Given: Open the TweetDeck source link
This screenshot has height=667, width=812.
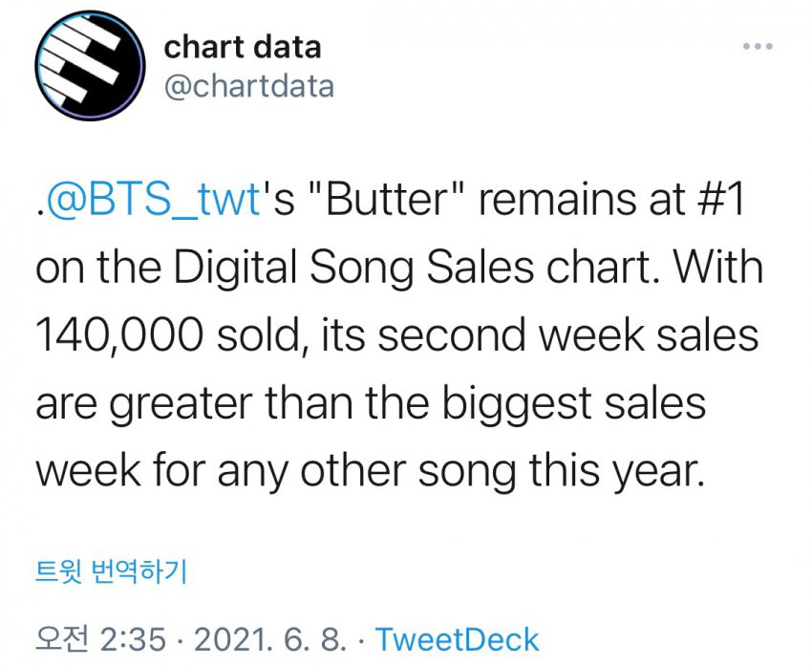Looking at the screenshot, I should 458,639.
